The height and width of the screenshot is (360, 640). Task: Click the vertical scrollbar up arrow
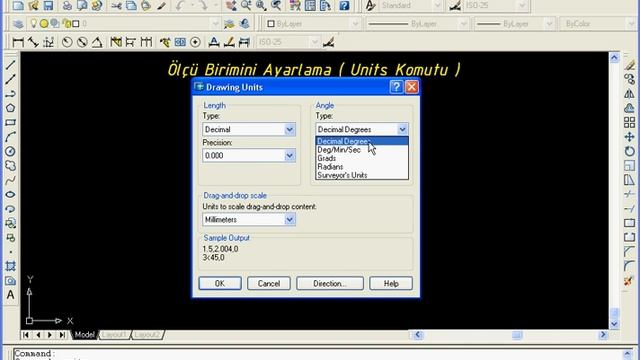click(614, 58)
